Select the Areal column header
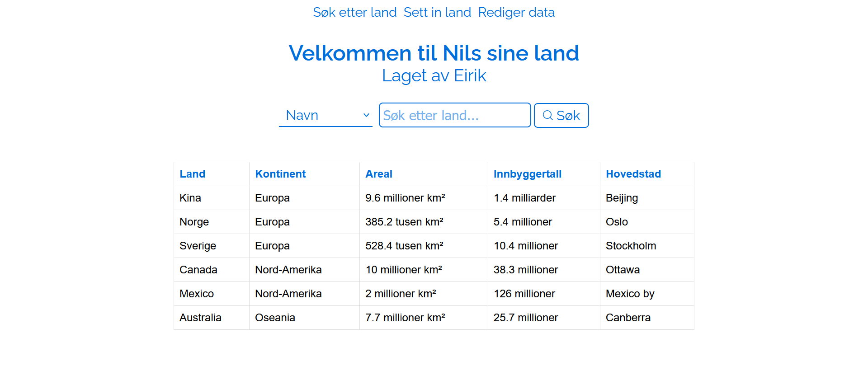 pos(379,174)
